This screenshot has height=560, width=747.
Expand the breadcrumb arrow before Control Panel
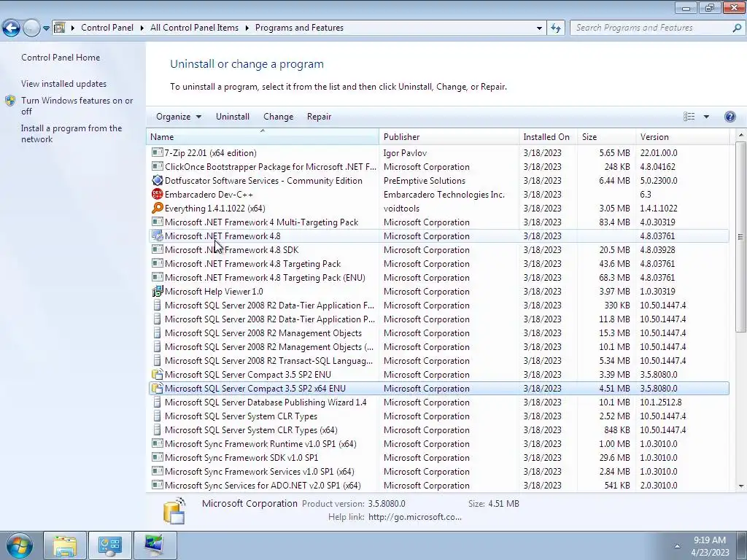73,28
